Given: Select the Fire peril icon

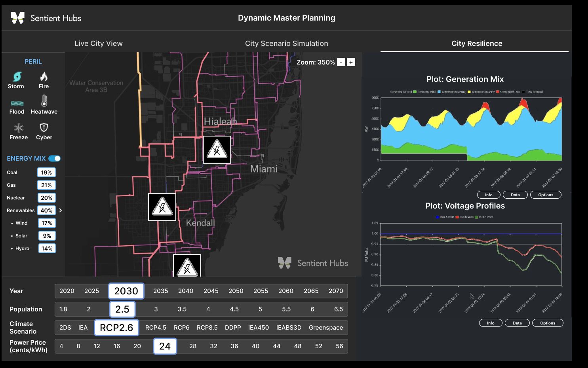Looking at the screenshot, I should pyautogui.click(x=44, y=76).
